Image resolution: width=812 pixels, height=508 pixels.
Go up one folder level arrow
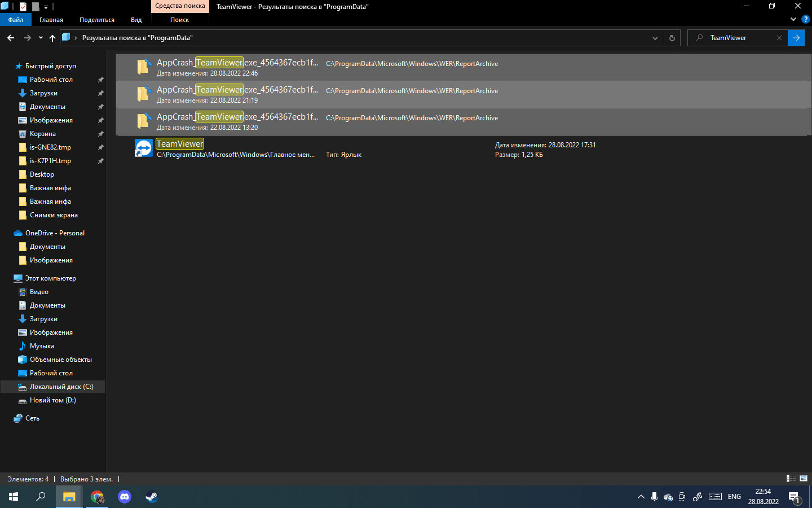pos(52,38)
